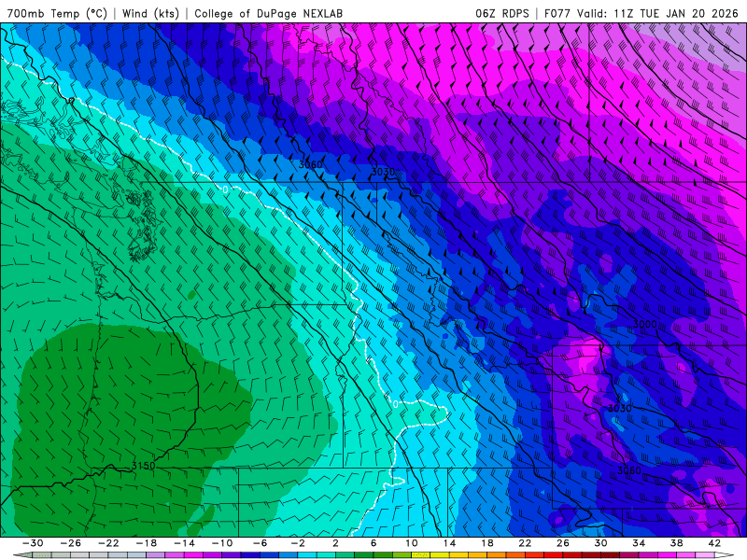Image resolution: width=747 pixels, height=560 pixels.
Task: Click the yellow dotted swatch under the positive "10" value
Action: (x=421, y=555)
